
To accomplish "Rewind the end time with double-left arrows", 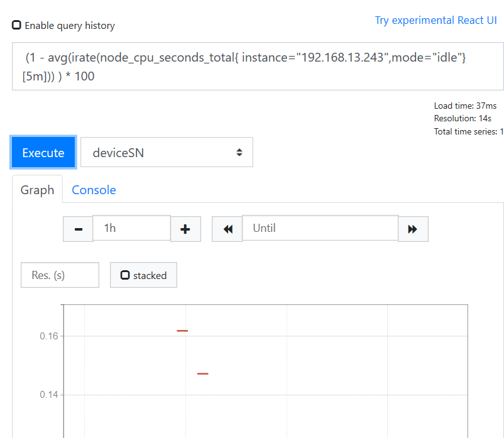I will 227,229.
